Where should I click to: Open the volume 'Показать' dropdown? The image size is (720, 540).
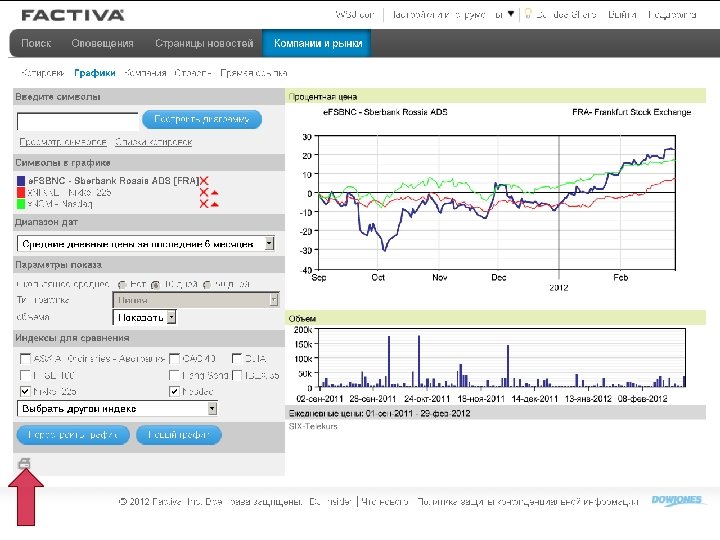144,317
